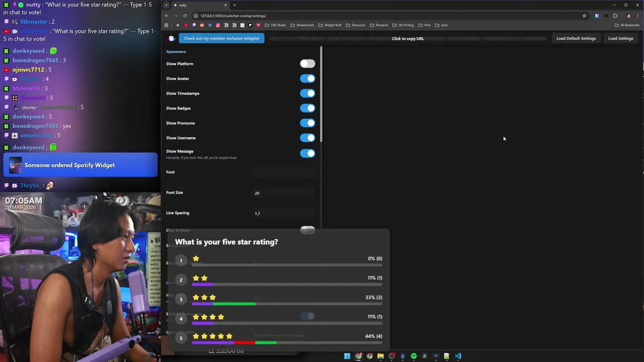Open Syno bookmarks folder
This screenshot has height=362, width=644.
[441, 25]
